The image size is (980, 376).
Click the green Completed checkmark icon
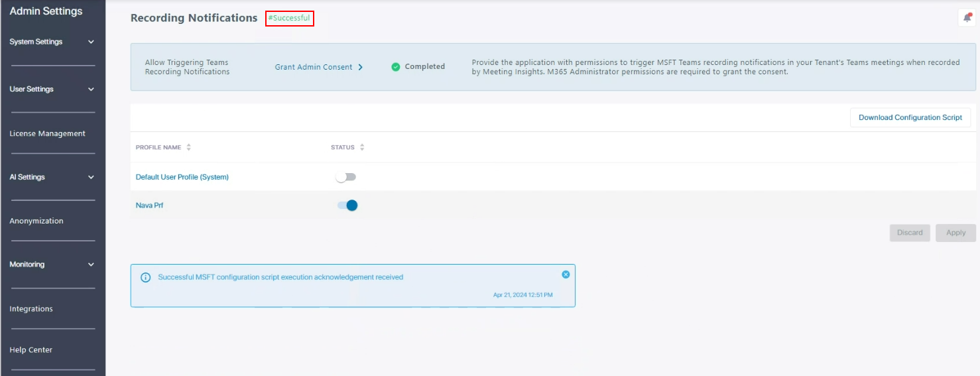[x=396, y=67]
